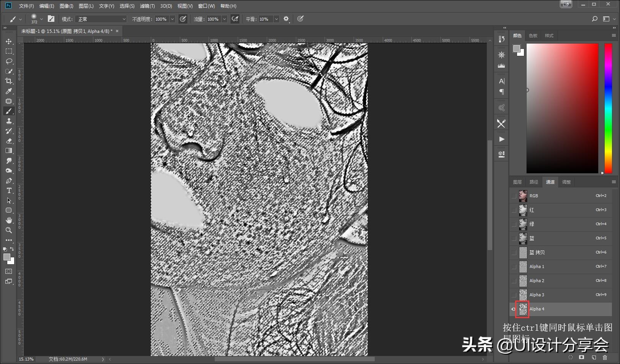620x364 pixels.
Task: Enable the airbrush toggle in the options bar
Action: (235, 19)
